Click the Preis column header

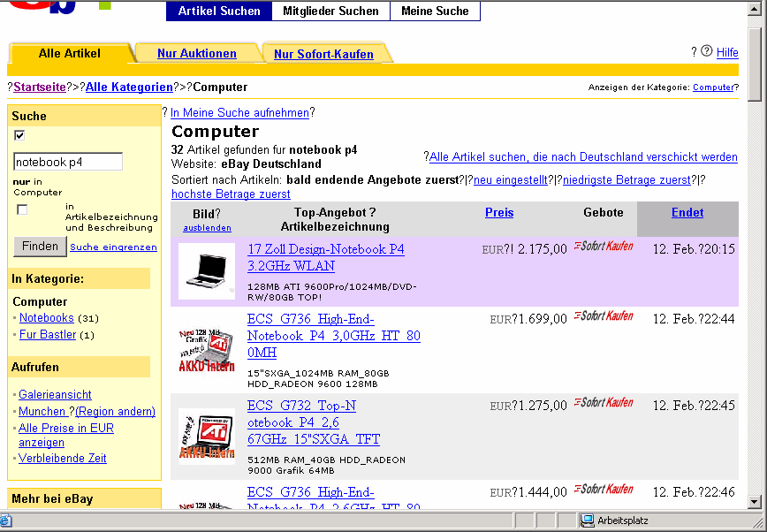499,212
